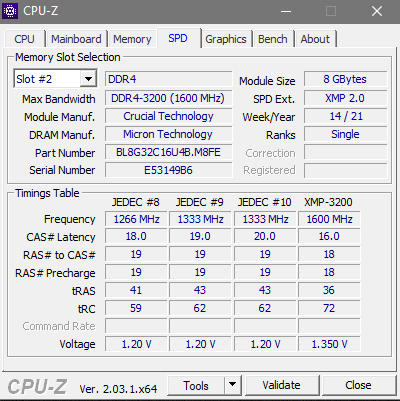
Task: Click the XMP 2.0 SPD Ext. value
Action: 345,98
